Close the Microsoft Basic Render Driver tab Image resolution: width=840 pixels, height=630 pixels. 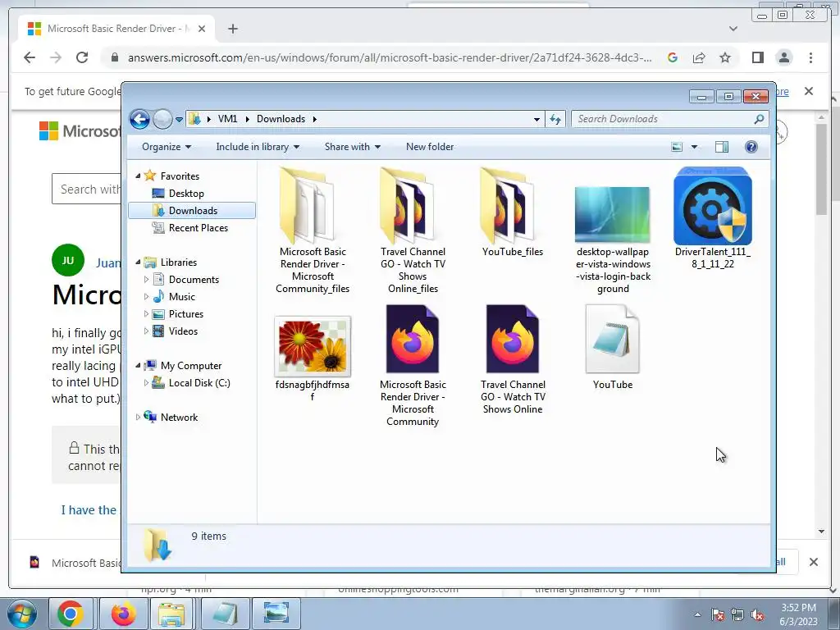(202, 29)
